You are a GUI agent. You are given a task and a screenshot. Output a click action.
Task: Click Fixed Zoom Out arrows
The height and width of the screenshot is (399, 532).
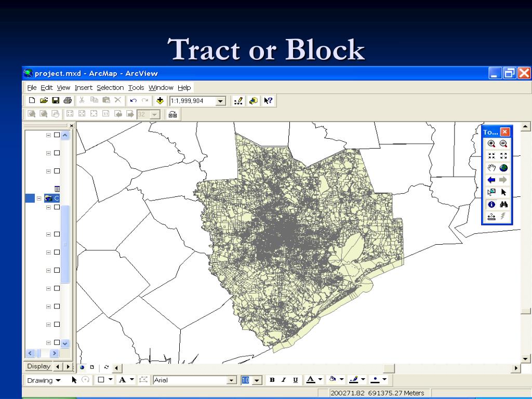503,156
